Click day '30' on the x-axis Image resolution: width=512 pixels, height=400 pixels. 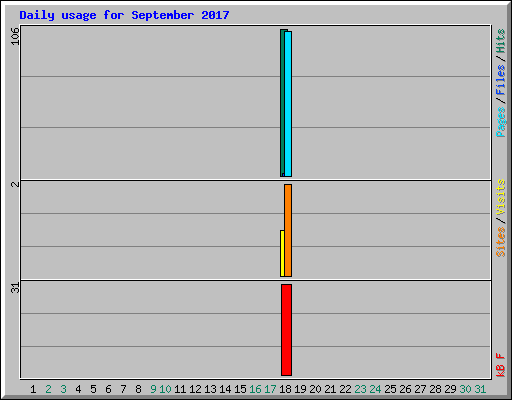tap(465, 389)
